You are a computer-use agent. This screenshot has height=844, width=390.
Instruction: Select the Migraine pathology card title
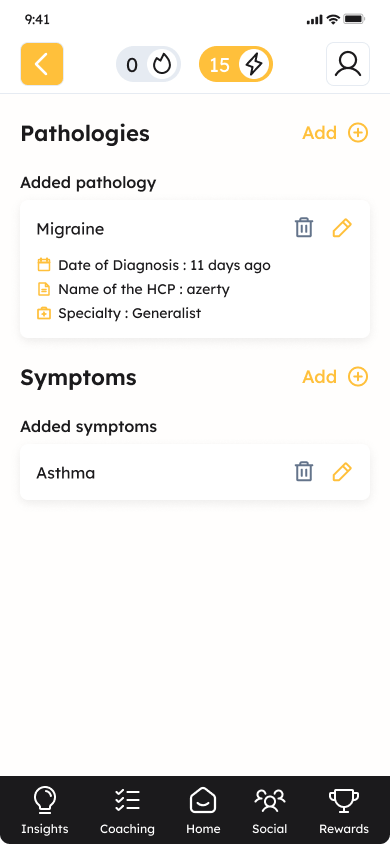tap(70, 229)
